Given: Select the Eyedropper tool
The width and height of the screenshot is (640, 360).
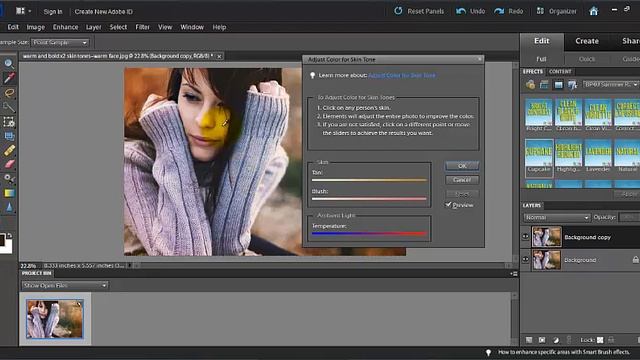Looking at the screenshot, I should pyautogui.click(x=9, y=78).
